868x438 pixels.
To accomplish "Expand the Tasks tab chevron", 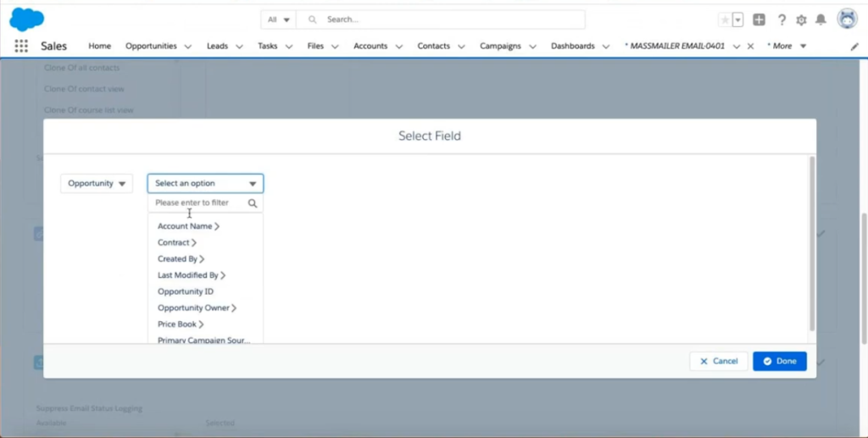I will (x=288, y=47).
